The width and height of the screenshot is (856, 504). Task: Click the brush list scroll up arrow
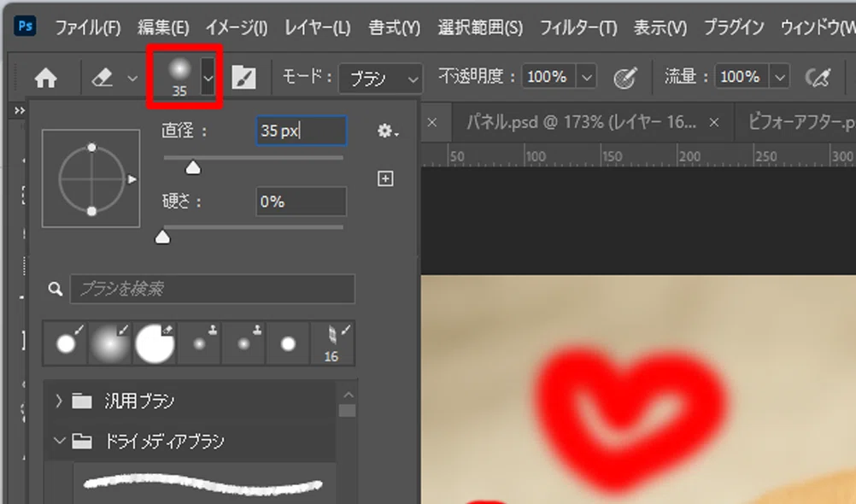[348, 395]
